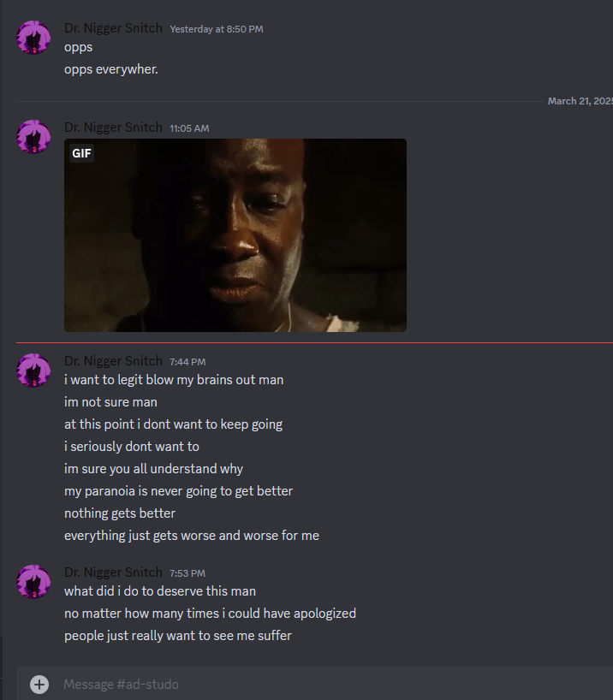Screen dimensions: 613x700
Task: Select the poster's name beside 7:44 PM
Action: point(113,361)
